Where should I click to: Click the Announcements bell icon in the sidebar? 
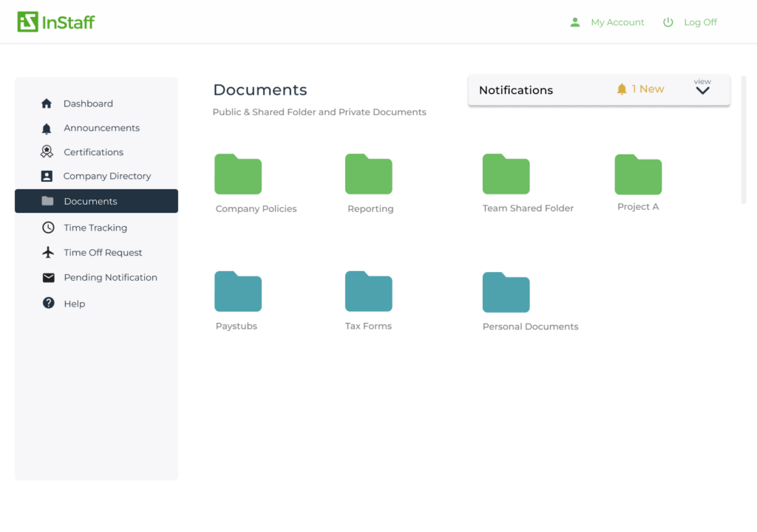pos(47,129)
